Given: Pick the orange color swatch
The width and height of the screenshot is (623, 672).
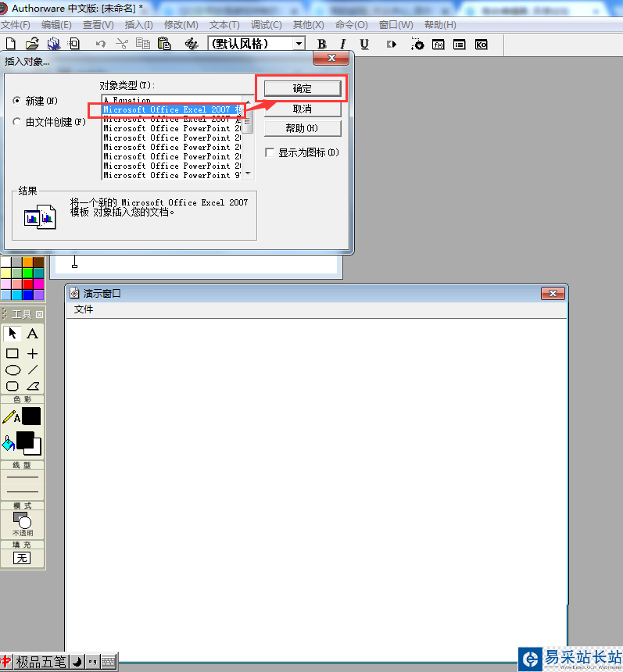Looking at the screenshot, I should click(x=28, y=263).
